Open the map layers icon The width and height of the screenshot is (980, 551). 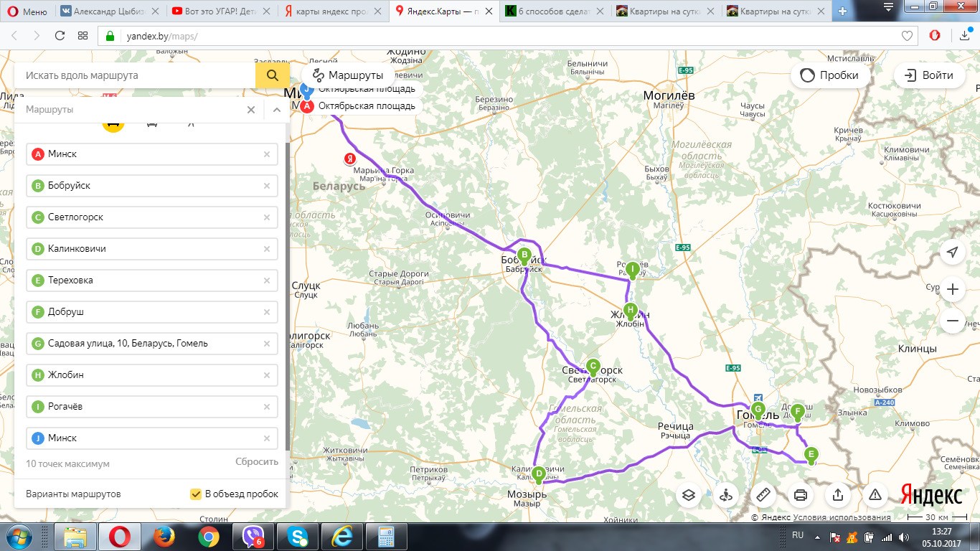coord(689,494)
